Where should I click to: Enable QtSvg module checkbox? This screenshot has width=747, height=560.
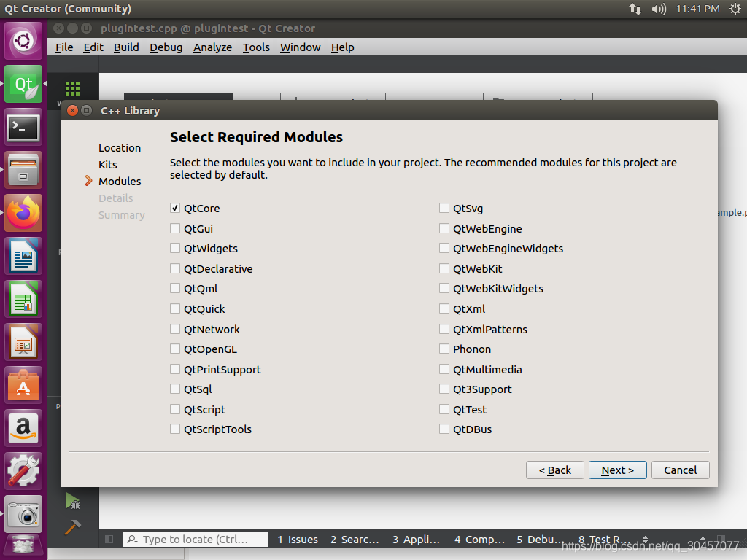tap(444, 208)
